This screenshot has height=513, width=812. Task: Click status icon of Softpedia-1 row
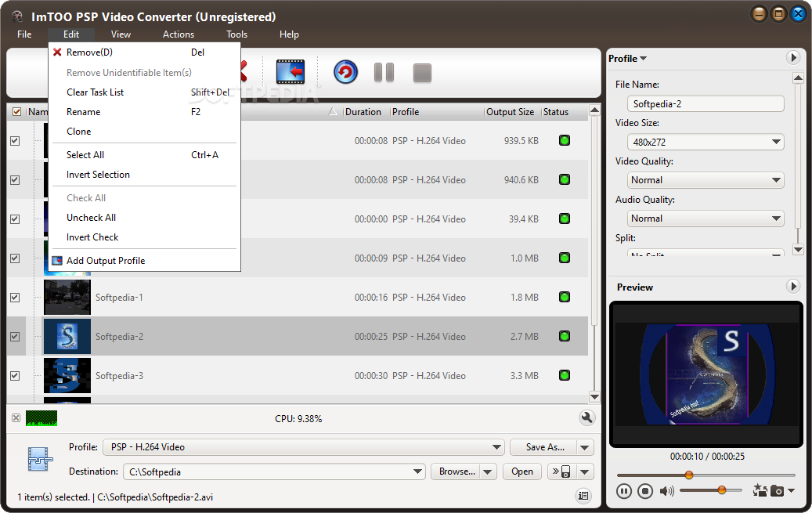click(565, 297)
